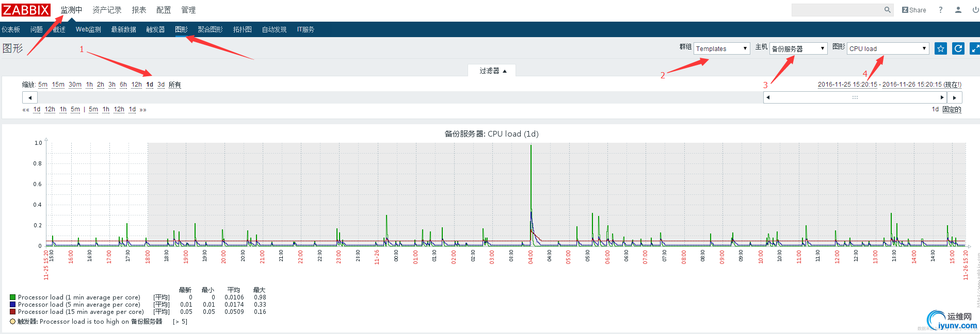Open the user profile icon
This screenshot has height=334, width=980.
958,10
